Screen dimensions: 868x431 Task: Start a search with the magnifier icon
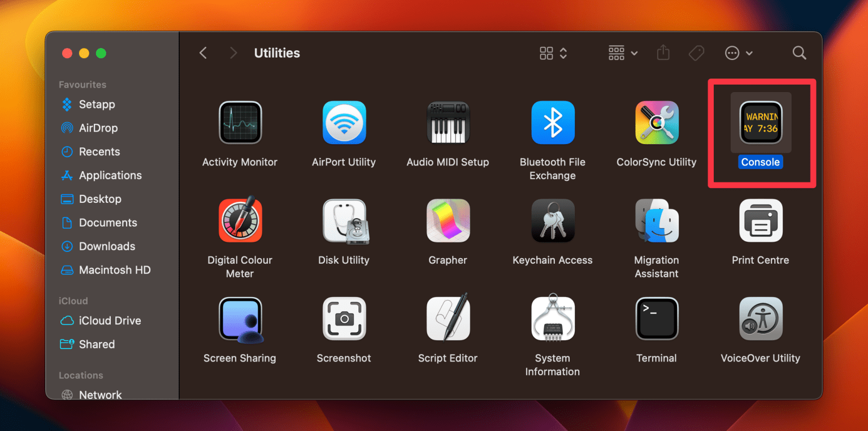(799, 53)
